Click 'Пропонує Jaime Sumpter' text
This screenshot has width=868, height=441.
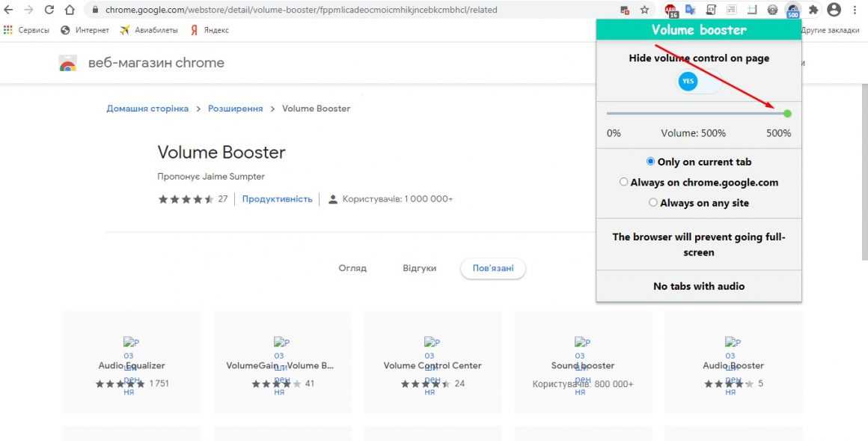pyautogui.click(x=211, y=177)
